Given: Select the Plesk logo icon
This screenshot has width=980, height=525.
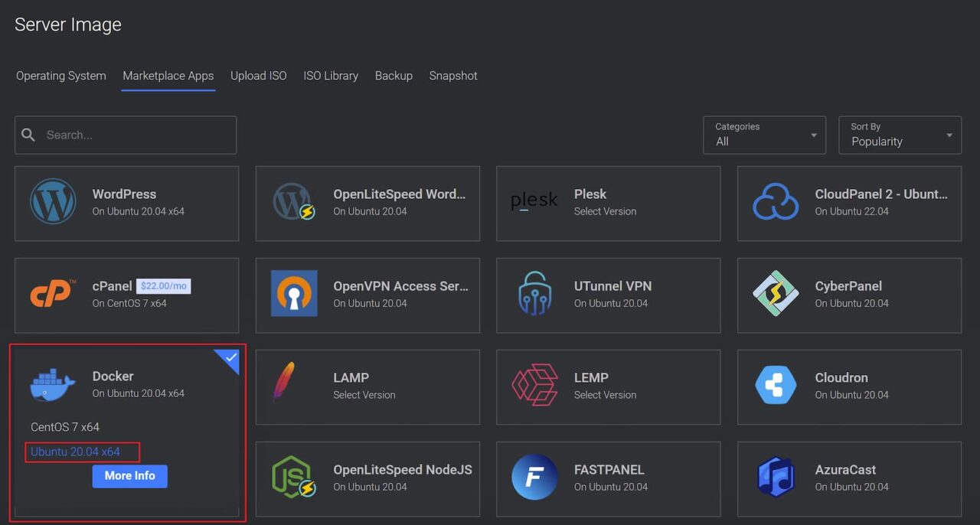Looking at the screenshot, I should [x=534, y=202].
